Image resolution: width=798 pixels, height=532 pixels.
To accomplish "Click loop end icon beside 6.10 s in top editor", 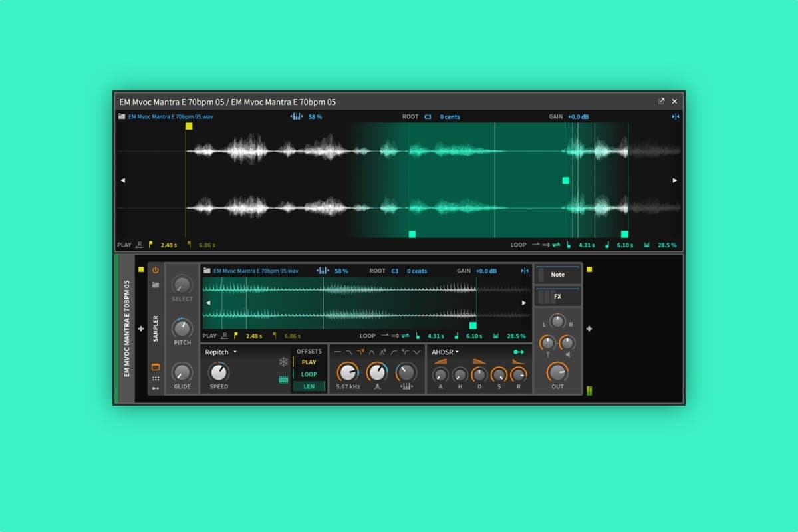I will tap(606, 245).
